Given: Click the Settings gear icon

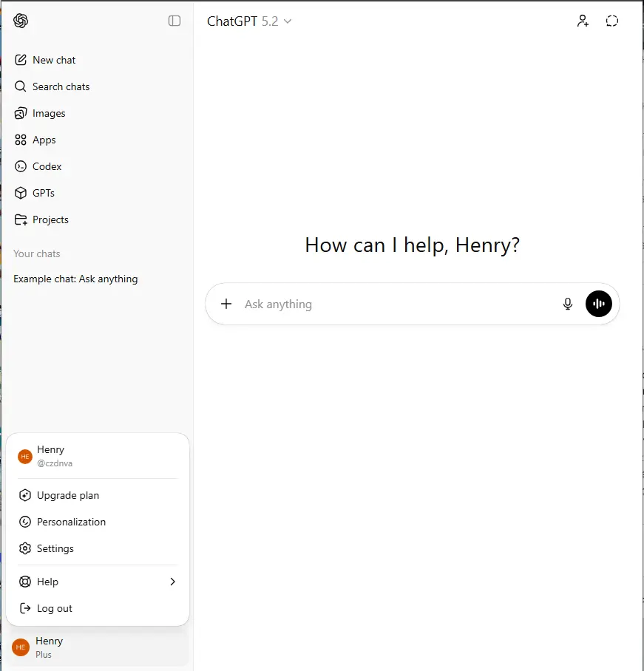Looking at the screenshot, I should pyautogui.click(x=25, y=548).
